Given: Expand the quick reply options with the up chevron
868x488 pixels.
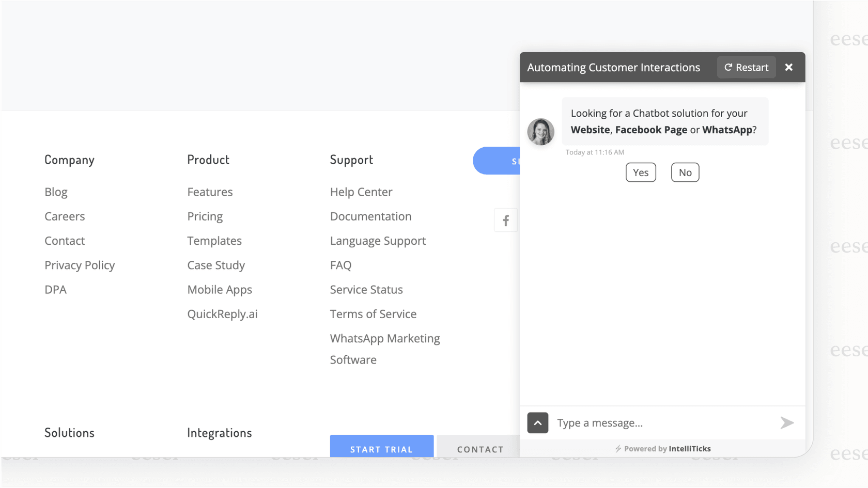Looking at the screenshot, I should pos(537,422).
